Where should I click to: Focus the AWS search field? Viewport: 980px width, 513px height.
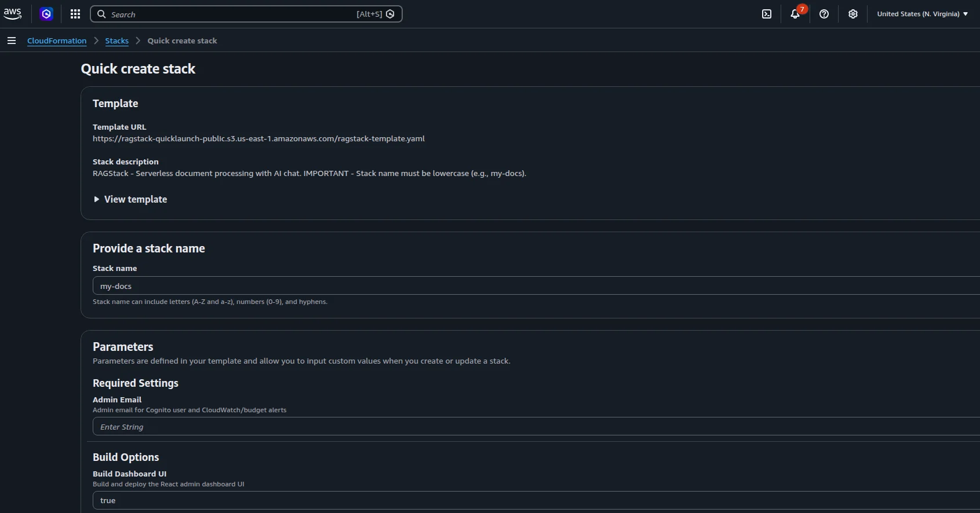246,14
